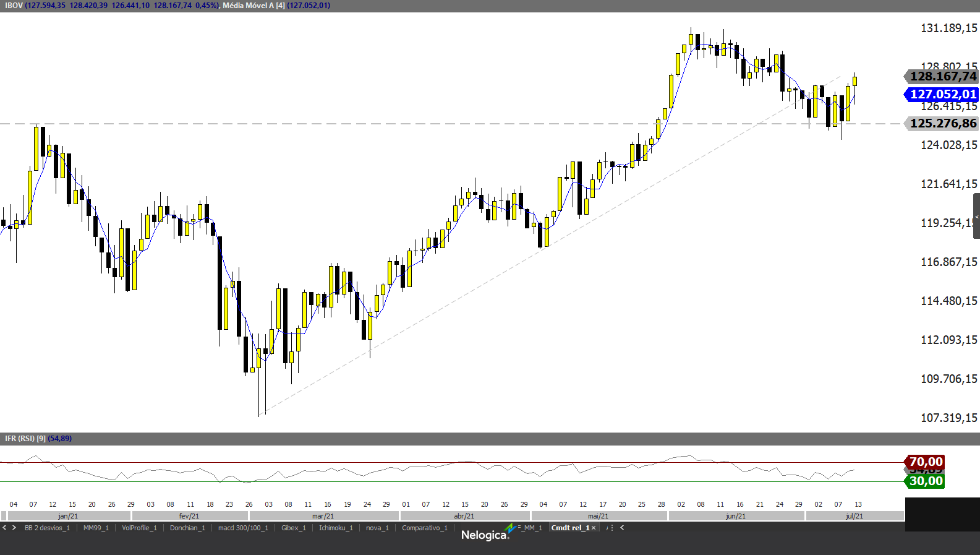This screenshot has height=555, width=980.
Task: Click the blue 127.052,01 moving average marker
Action: click(x=942, y=94)
